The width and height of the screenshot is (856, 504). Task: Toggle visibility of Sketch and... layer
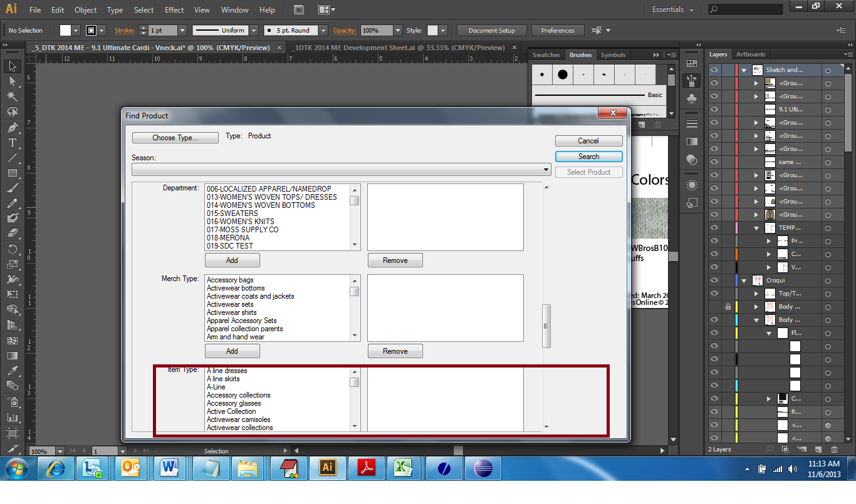714,70
